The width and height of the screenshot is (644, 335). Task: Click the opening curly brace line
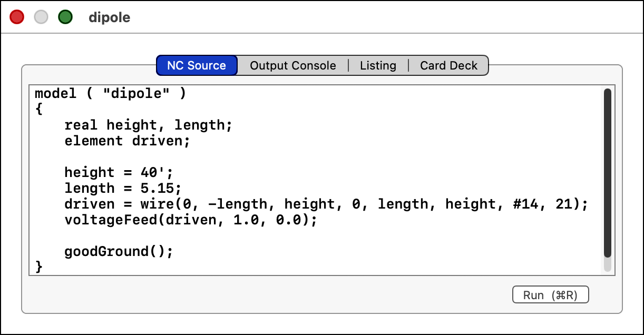(x=38, y=110)
